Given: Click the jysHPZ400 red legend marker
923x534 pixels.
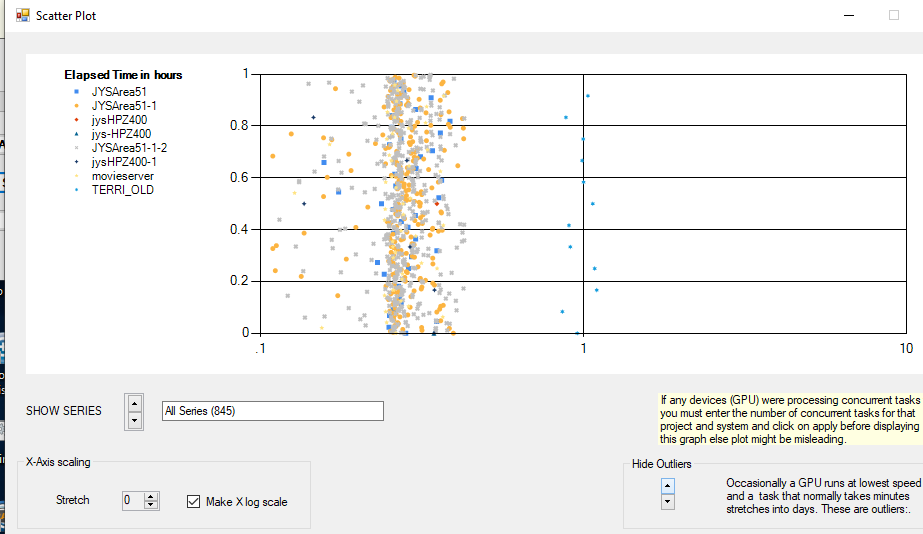Looking at the screenshot, I should 77,120.
